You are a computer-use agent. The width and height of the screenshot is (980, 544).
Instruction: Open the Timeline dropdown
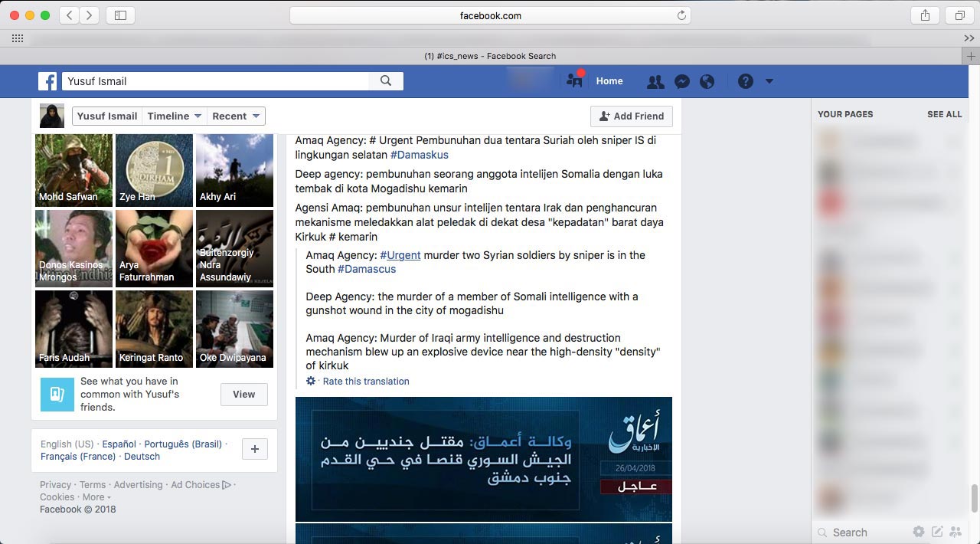point(175,116)
